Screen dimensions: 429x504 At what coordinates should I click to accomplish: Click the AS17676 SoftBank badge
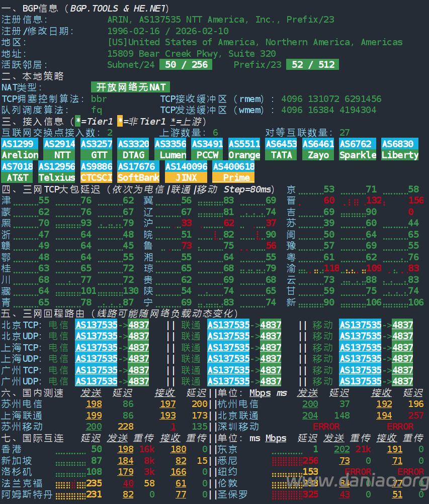pyautogui.click(x=136, y=172)
